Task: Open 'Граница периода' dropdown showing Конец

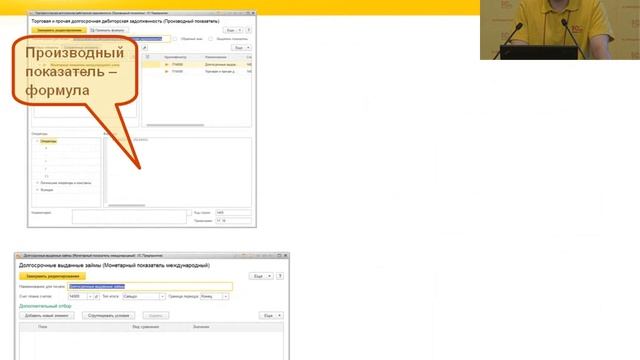Action: [x=226, y=296]
